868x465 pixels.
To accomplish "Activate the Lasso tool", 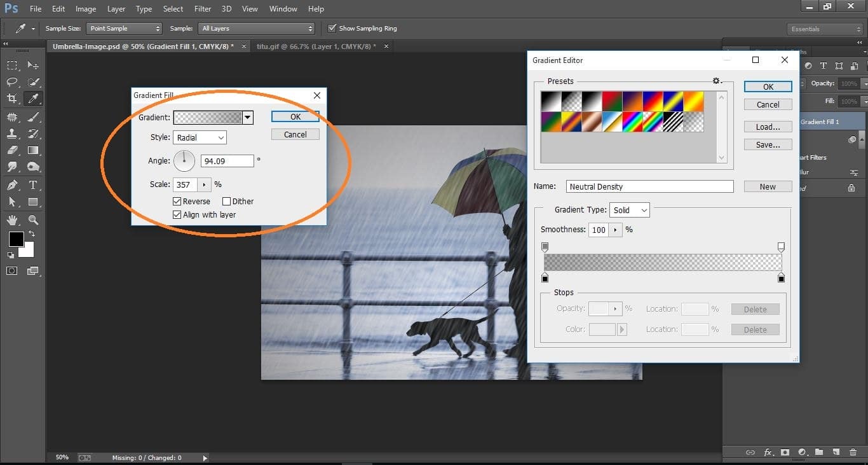I will (11, 81).
